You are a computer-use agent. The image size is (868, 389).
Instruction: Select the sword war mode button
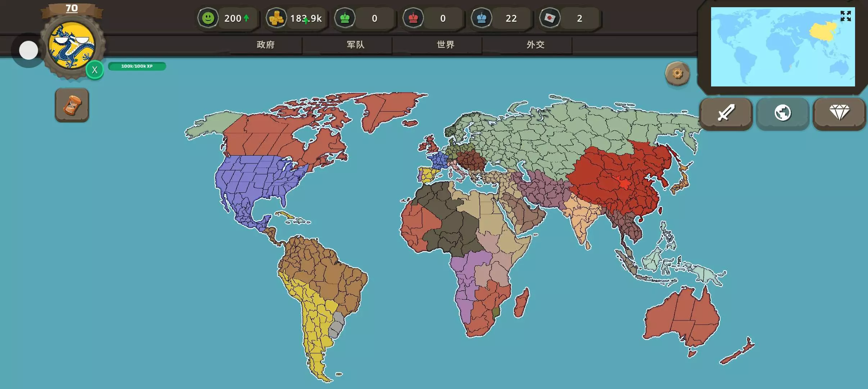pyautogui.click(x=726, y=113)
